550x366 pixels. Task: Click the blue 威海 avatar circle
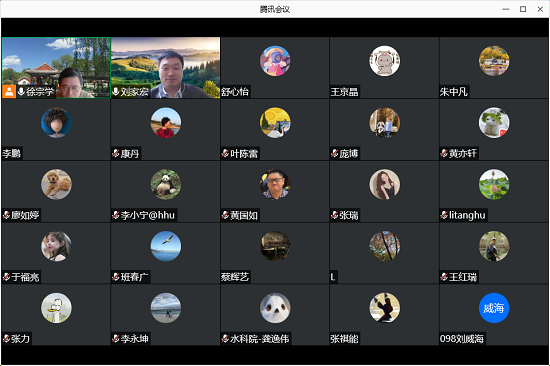(494, 308)
